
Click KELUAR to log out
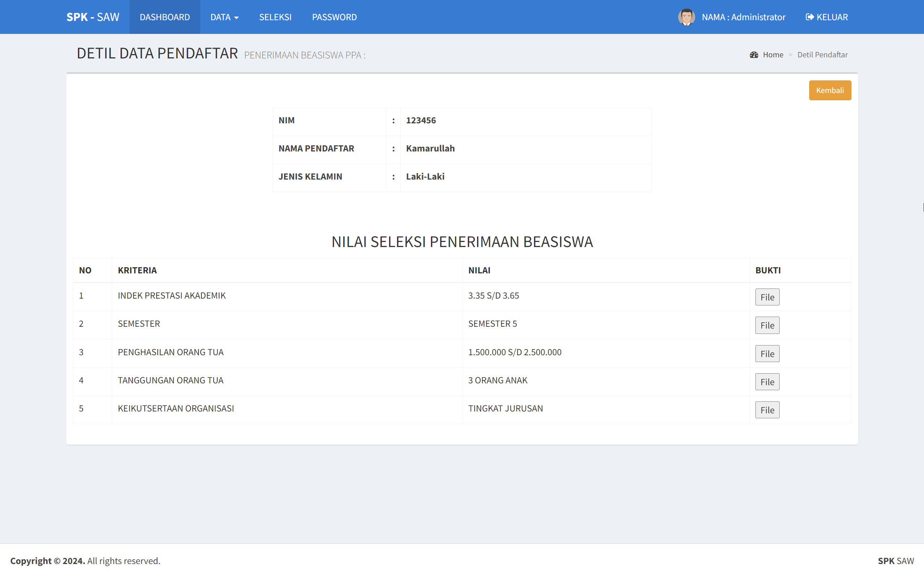click(x=831, y=17)
